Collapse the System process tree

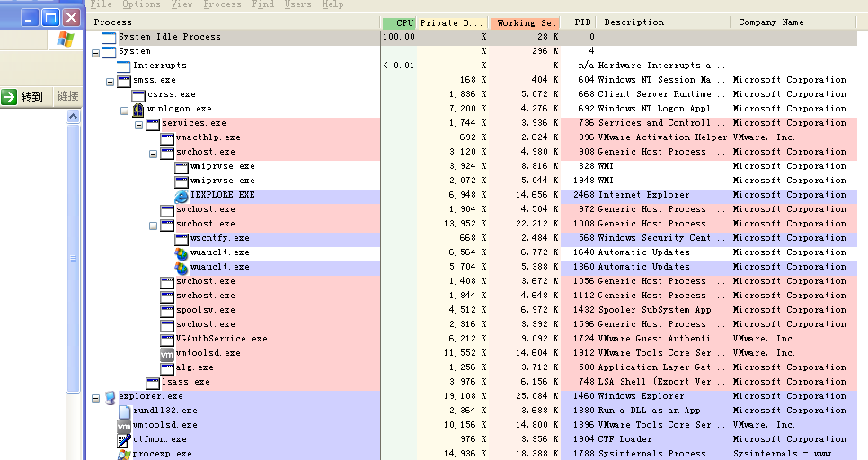pos(96,53)
